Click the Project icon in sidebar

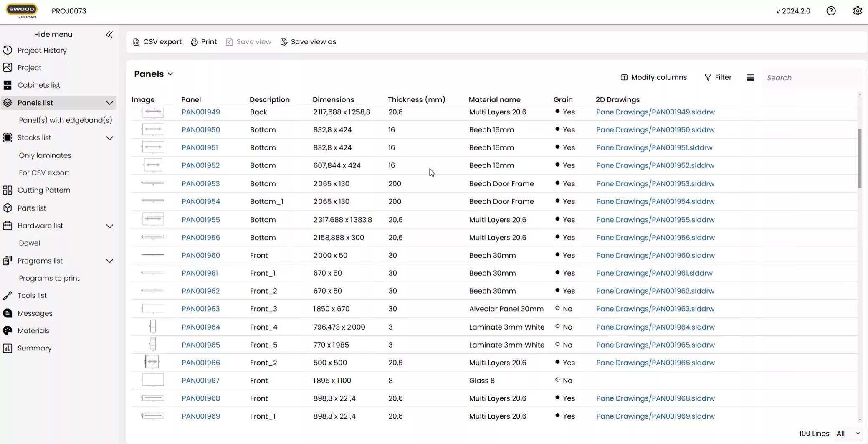coord(8,67)
